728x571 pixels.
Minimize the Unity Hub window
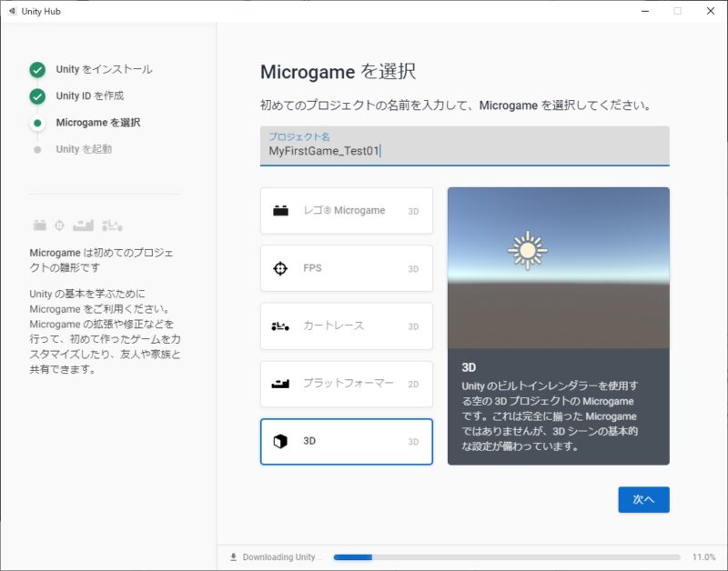[645, 11]
